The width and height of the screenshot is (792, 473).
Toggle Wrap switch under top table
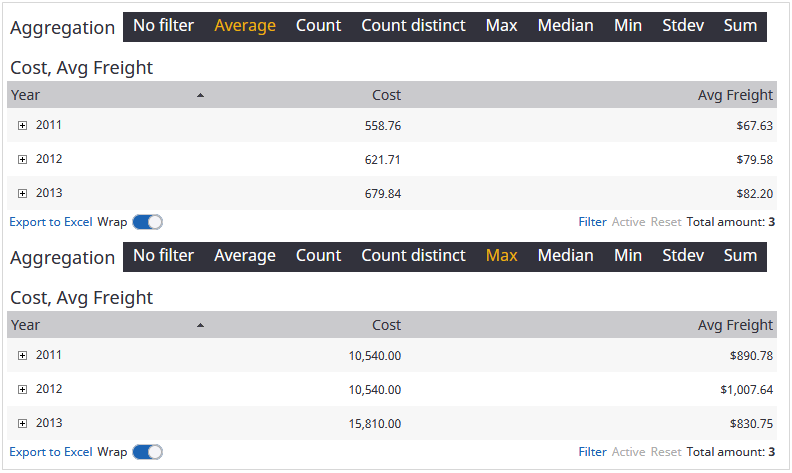(x=147, y=222)
